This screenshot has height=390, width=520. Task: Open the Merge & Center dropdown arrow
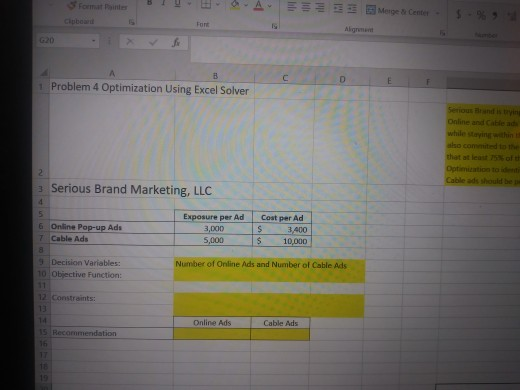click(x=438, y=13)
